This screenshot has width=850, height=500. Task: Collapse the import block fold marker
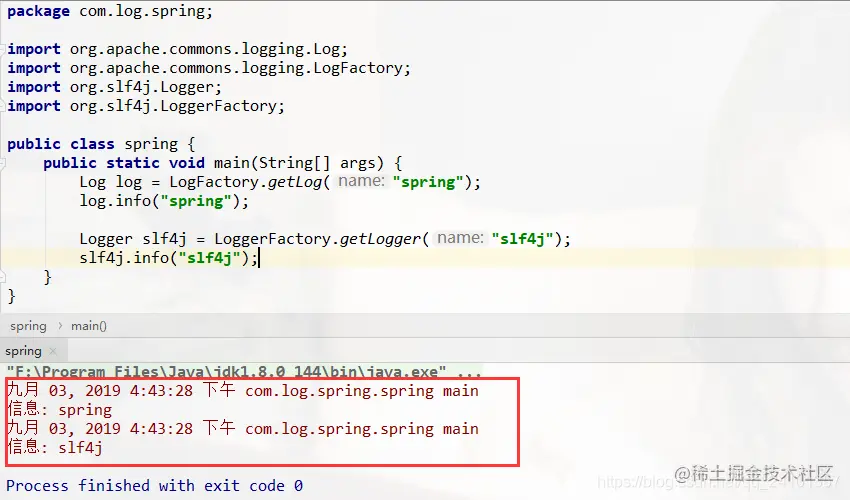pos(3,49)
